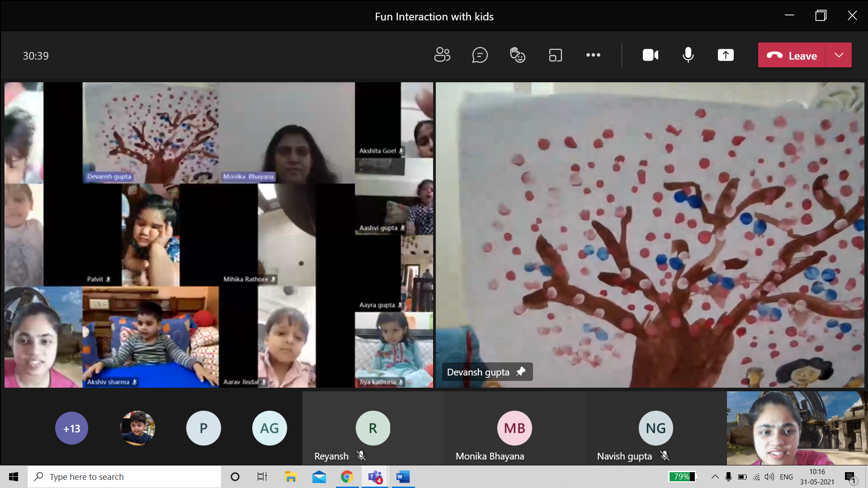Click Windows Task View button
The height and width of the screenshot is (488, 868).
point(262,477)
